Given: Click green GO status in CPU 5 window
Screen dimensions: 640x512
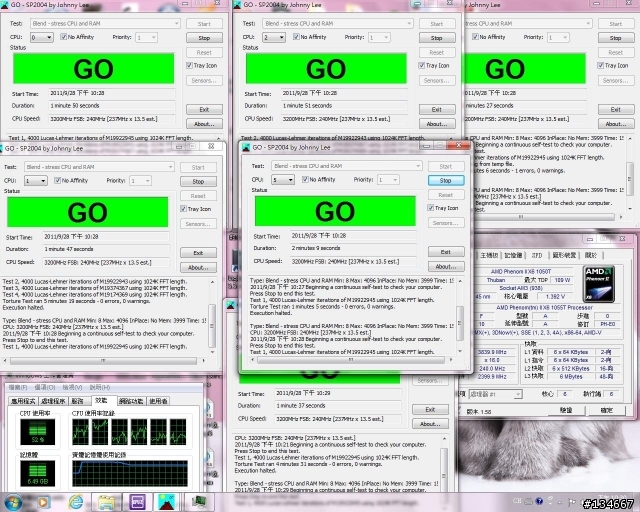Looking at the screenshot, I should point(335,211).
